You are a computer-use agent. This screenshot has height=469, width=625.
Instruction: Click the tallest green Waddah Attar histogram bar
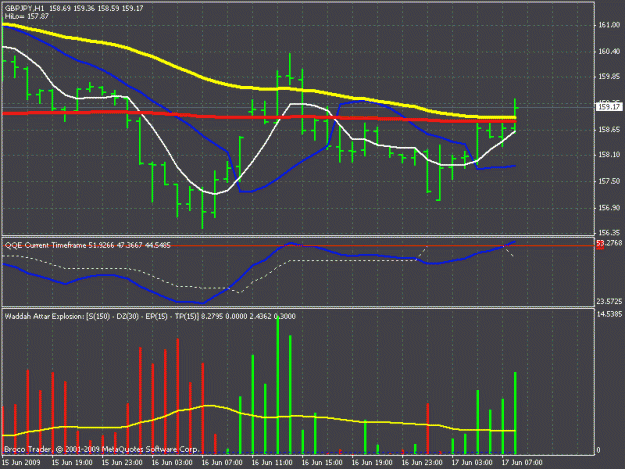278,385
